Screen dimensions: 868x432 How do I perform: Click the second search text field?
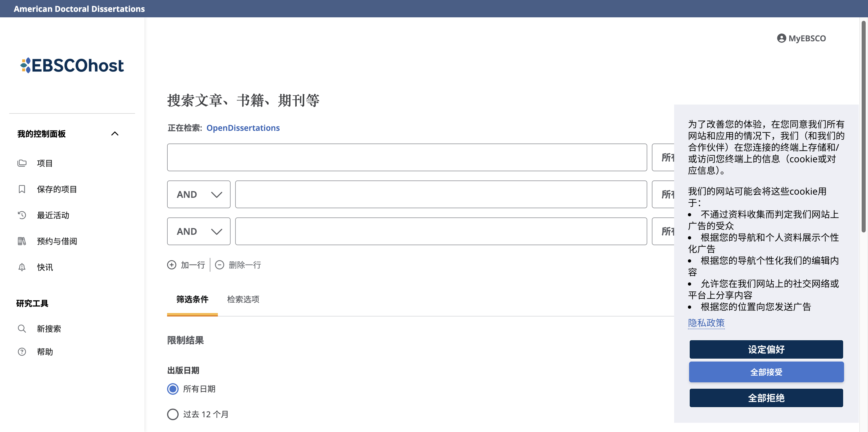pyautogui.click(x=441, y=194)
